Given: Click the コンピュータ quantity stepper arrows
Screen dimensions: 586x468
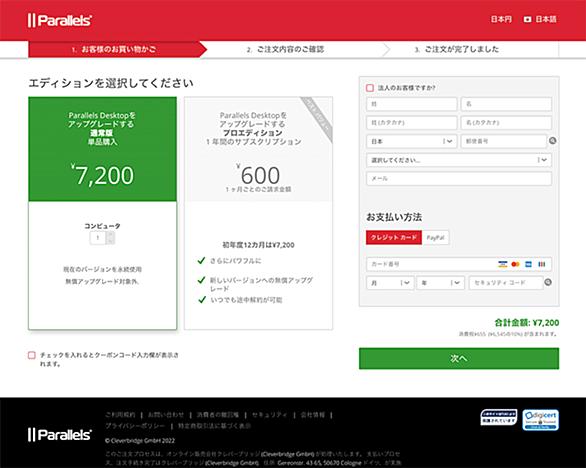Looking at the screenshot, I should coord(110,238).
